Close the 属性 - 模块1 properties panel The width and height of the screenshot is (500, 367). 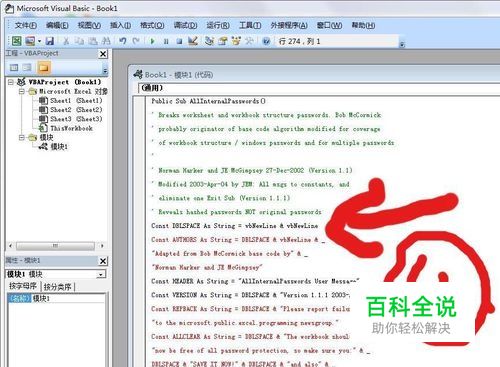[103, 261]
